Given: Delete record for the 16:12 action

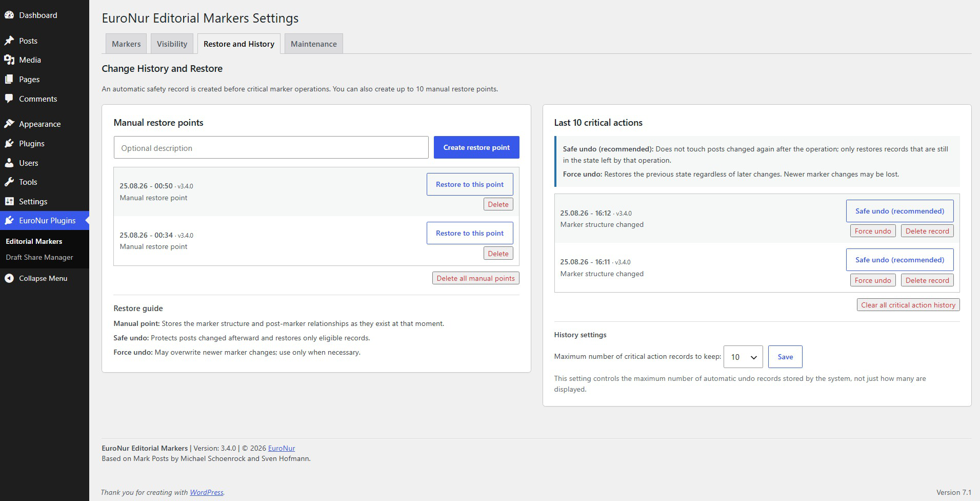Looking at the screenshot, I should [x=927, y=231].
